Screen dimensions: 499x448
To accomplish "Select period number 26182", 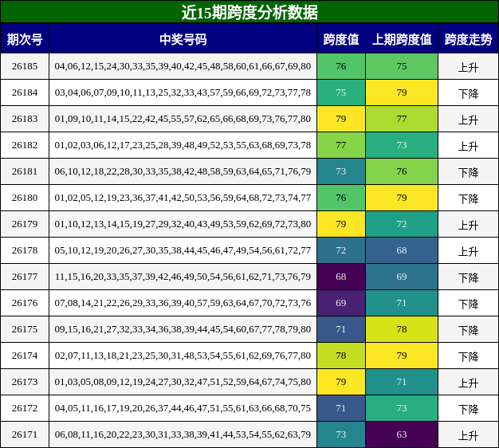I will tap(25, 145).
